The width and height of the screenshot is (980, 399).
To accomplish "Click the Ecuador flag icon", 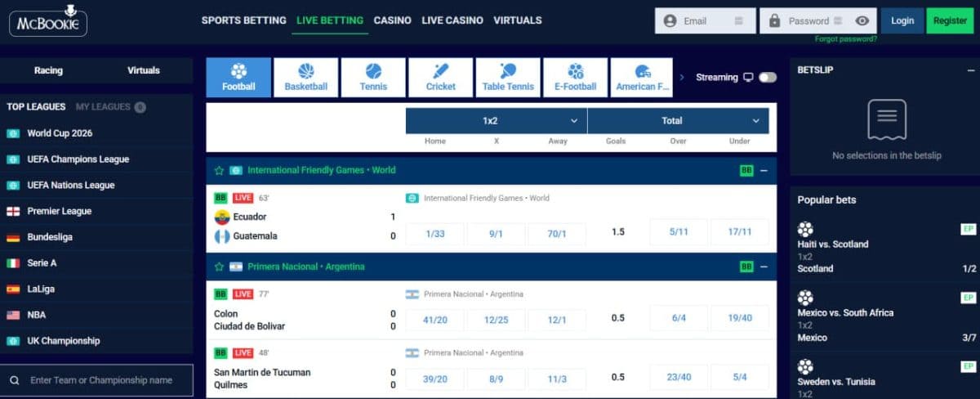I will pyautogui.click(x=221, y=217).
